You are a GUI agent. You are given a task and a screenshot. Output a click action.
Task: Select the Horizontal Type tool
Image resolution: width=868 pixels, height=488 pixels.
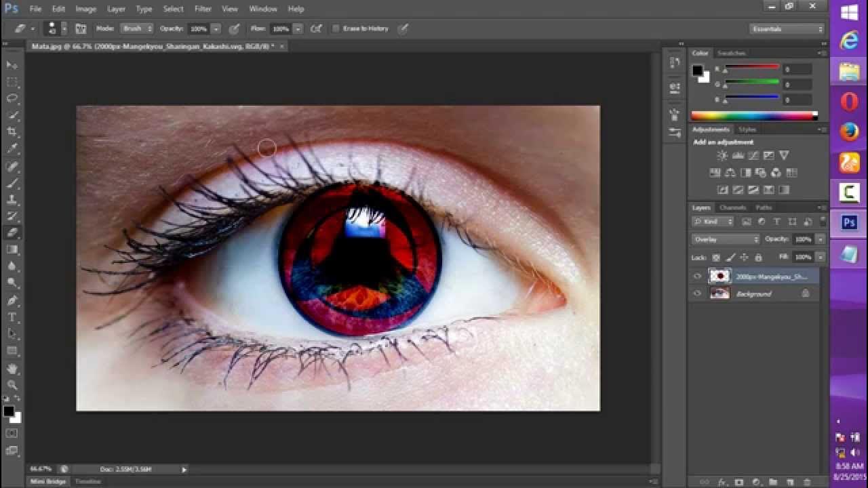coord(12,317)
